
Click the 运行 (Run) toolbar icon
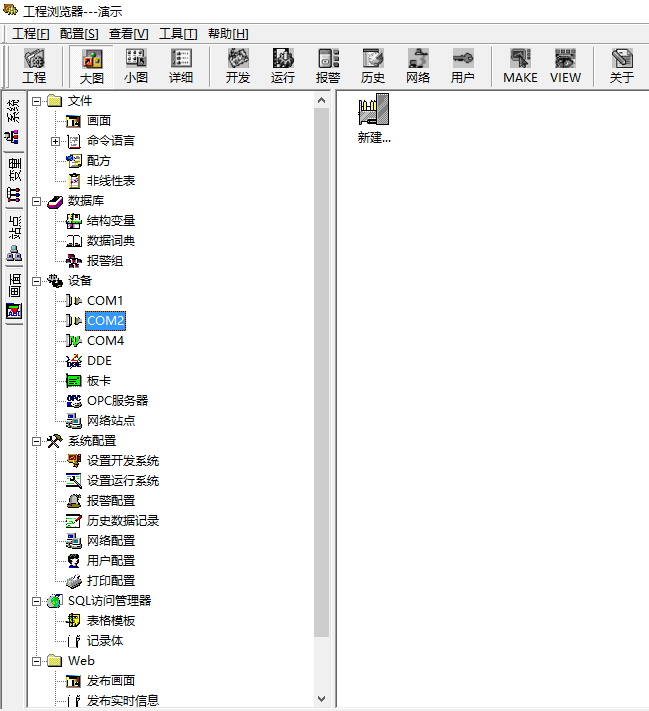[x=283, y=66]
